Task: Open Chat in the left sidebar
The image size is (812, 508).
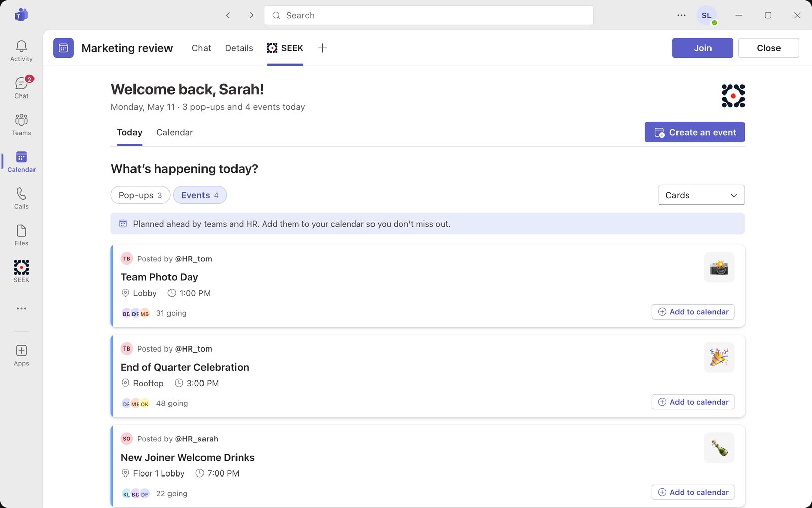Action: 21,88
